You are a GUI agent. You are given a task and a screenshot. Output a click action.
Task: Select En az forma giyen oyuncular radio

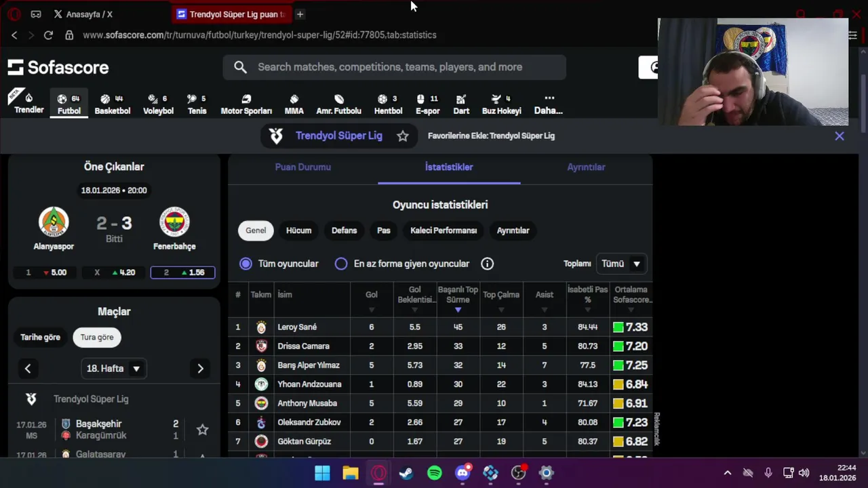pos(341,264)
